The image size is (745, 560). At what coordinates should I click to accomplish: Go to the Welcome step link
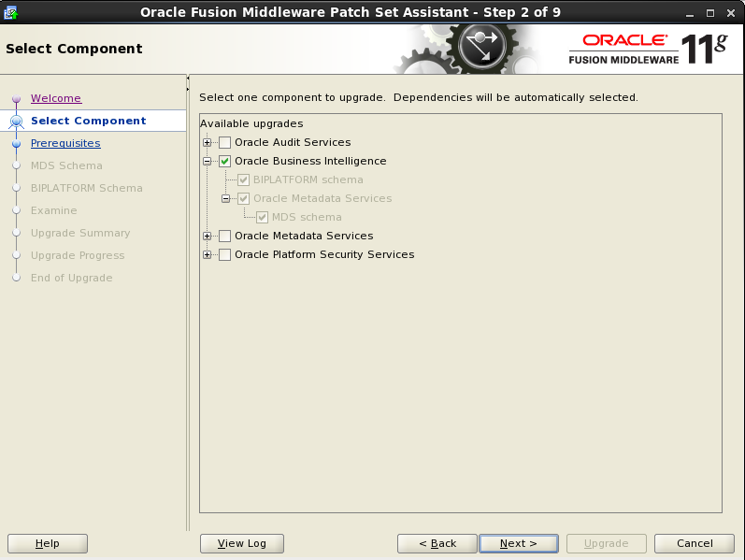(56, 98)
